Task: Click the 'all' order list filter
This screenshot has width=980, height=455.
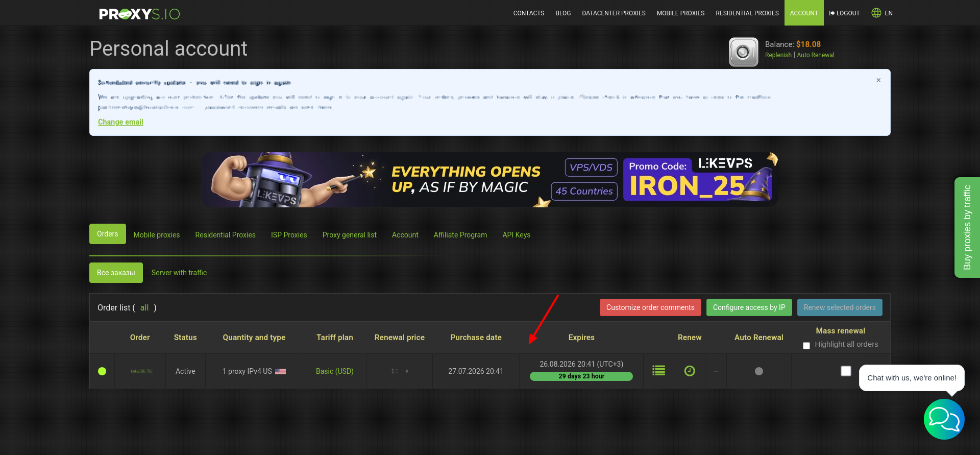Action: coord(144,308)
